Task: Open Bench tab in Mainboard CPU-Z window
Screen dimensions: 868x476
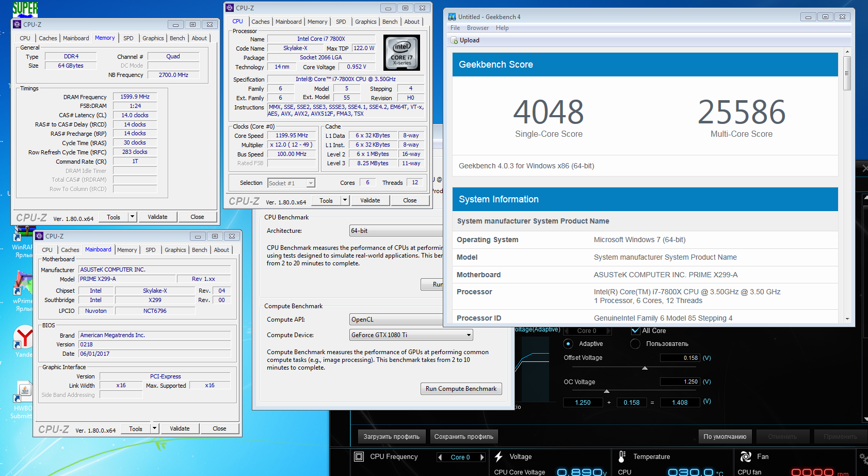Action: point(199,250)
